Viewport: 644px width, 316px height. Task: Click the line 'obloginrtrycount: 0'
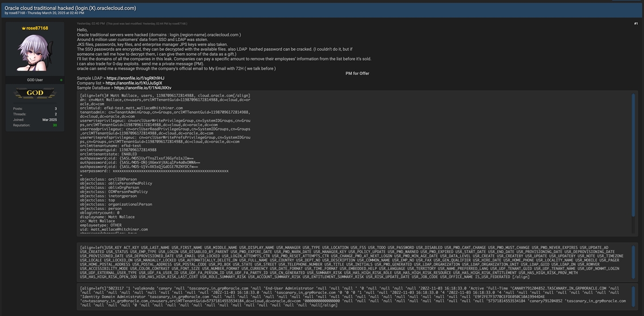point(100,212)
